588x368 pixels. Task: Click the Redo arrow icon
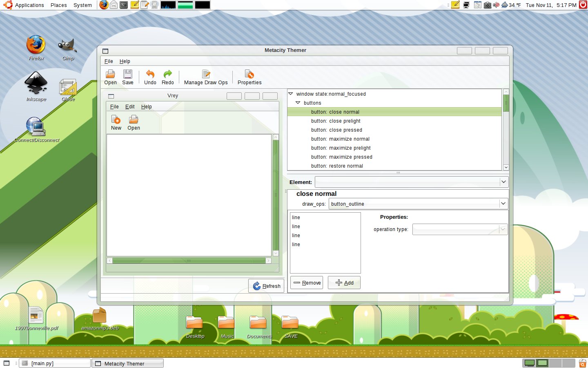(x=168, y=74)
